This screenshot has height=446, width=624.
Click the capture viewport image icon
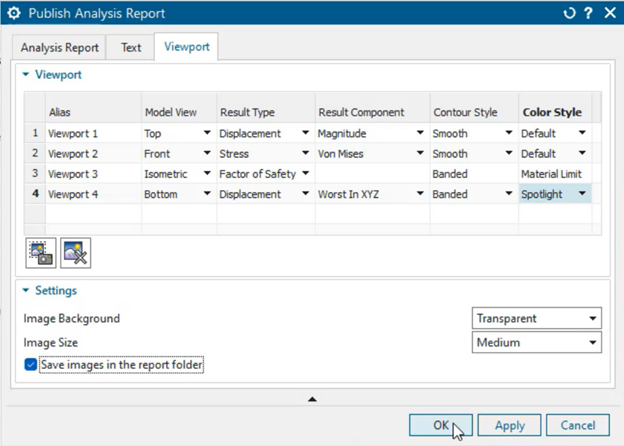[x=41, y=253]
